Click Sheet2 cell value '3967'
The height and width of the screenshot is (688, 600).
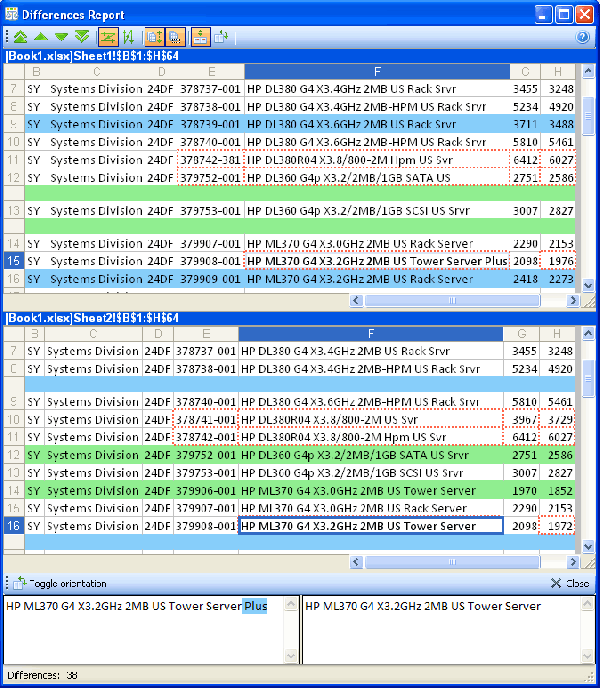[521, 419]
